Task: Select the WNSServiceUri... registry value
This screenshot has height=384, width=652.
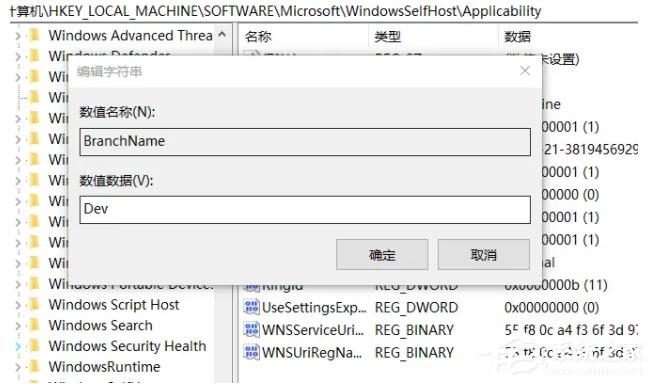Action: tap(312, 330)
